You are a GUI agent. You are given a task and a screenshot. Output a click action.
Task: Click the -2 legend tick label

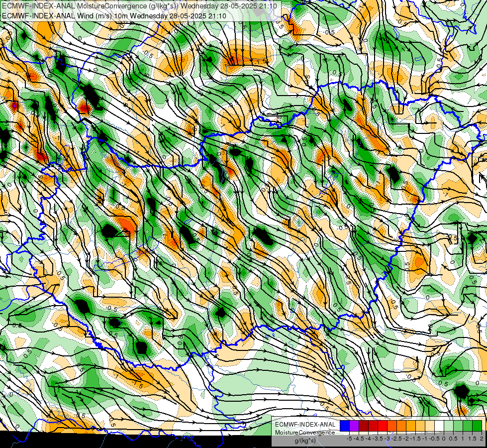(x=406, y=439)
